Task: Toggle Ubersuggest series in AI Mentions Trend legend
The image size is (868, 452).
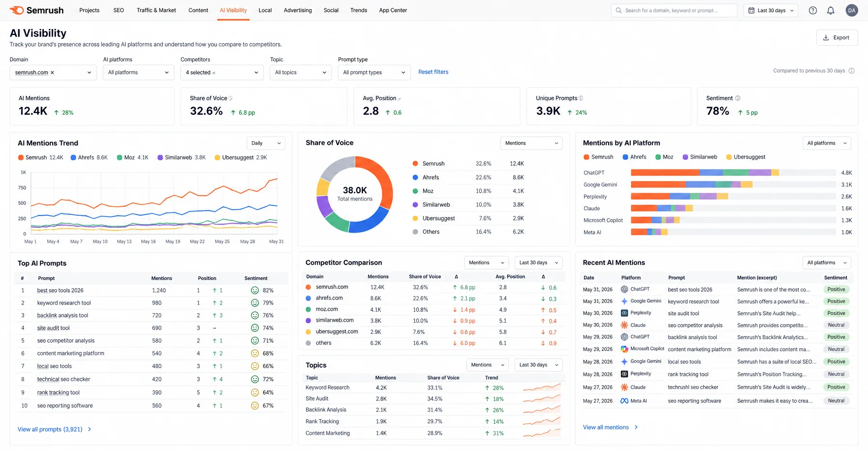Action: (x=241, y=158)
